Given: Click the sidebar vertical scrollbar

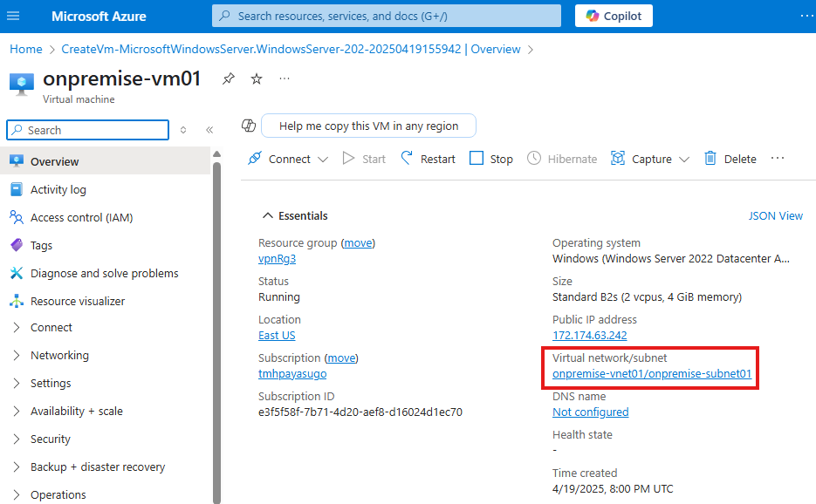Looking at the screenshot, I should coord(217,333).
